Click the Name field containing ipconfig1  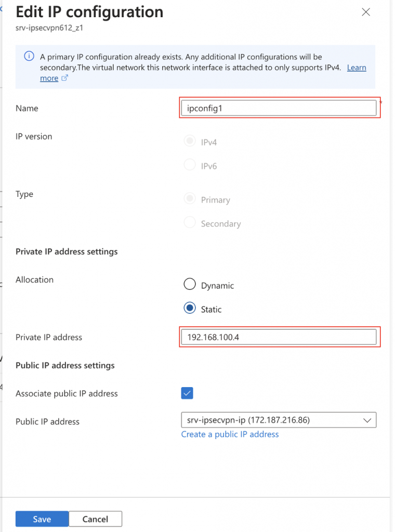pos(279,108)
